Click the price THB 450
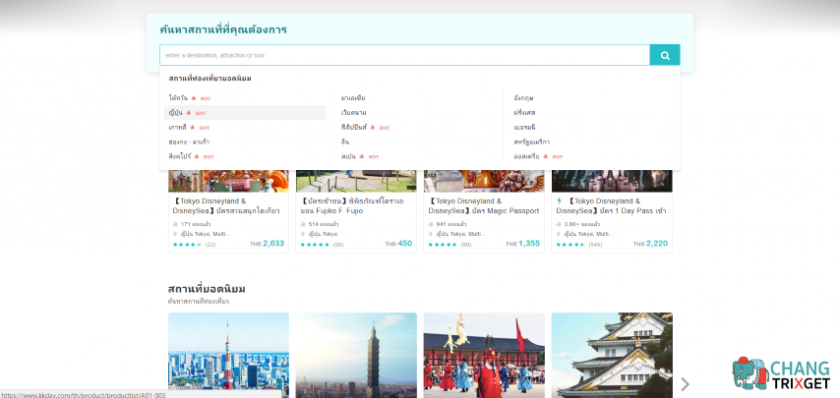 (x=399, y=244)
